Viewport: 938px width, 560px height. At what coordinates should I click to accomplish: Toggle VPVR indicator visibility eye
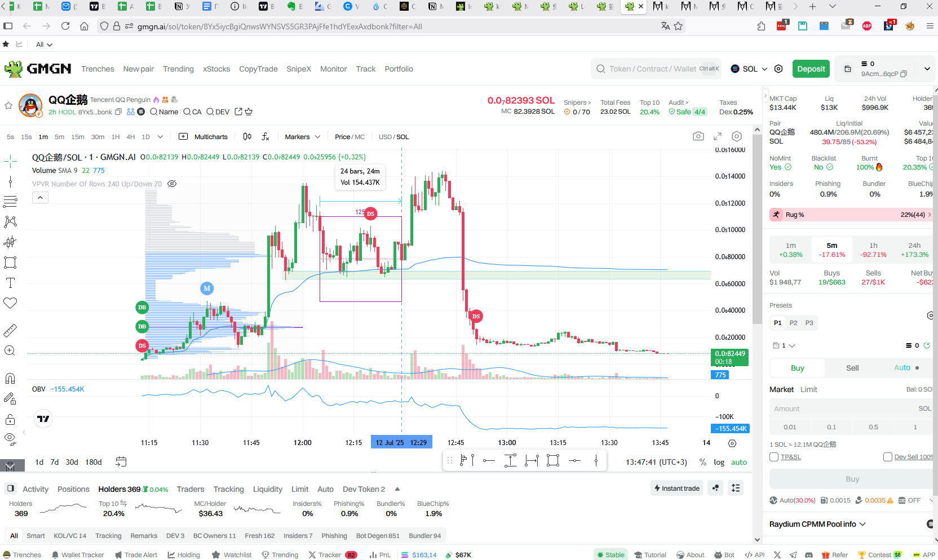pos(172,184)
